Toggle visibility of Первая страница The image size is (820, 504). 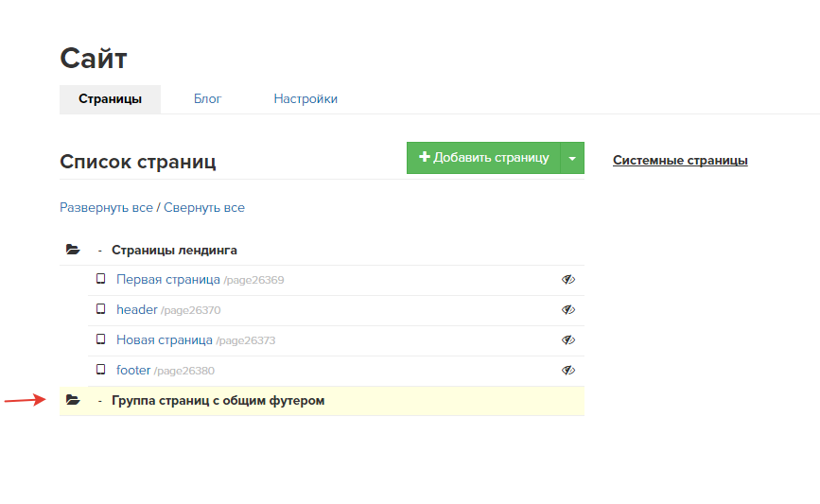(x=567, y=280)
